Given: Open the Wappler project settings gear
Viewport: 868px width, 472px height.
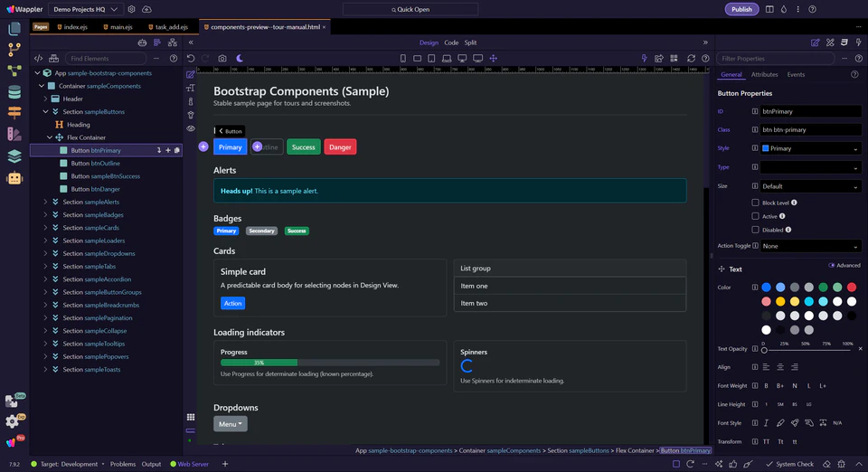Looking at the screenshot, I should (131, 9).
